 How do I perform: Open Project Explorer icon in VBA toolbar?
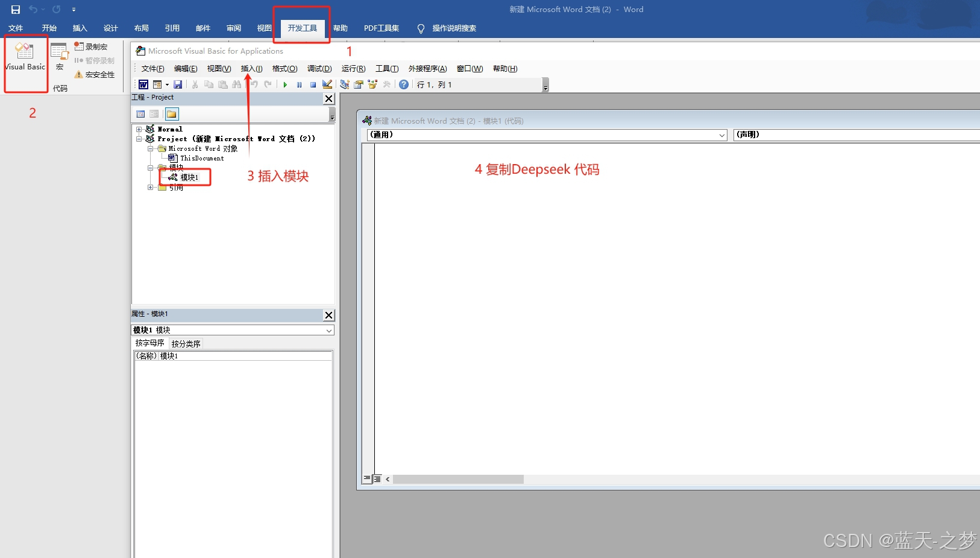(345, 84)
